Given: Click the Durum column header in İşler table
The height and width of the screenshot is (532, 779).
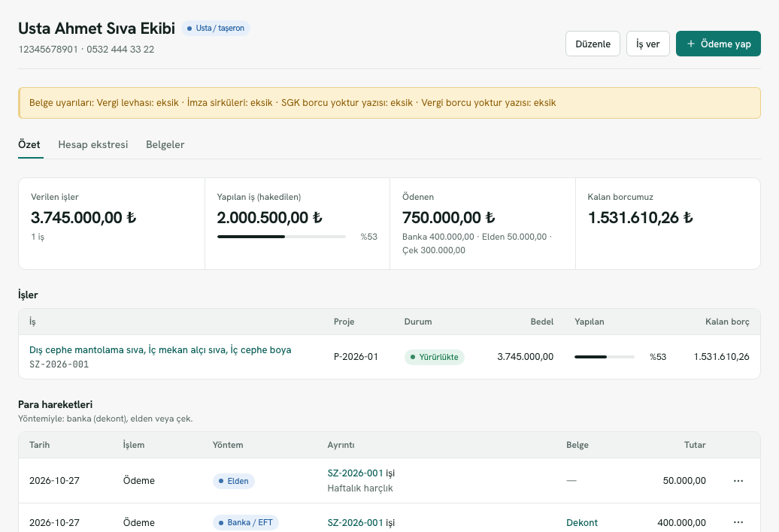Looking at the screenshot, I should [418, 322].
